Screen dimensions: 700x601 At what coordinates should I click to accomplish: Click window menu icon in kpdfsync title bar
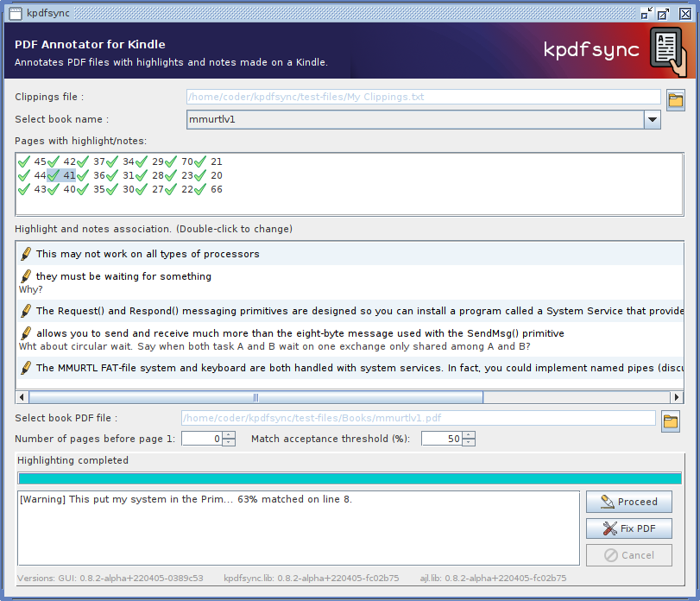tap(16, 14)
